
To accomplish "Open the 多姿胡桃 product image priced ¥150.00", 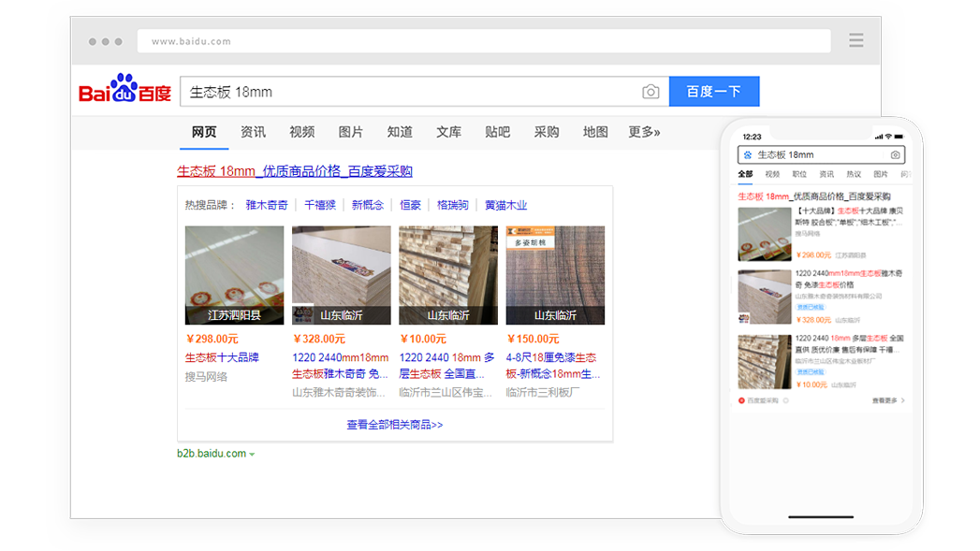I will tap(555, 275).
